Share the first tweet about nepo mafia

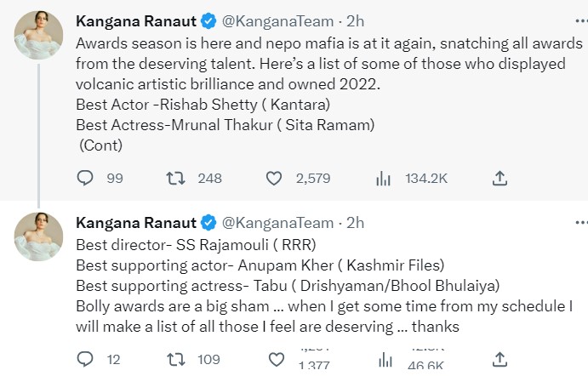coord(500,178)
